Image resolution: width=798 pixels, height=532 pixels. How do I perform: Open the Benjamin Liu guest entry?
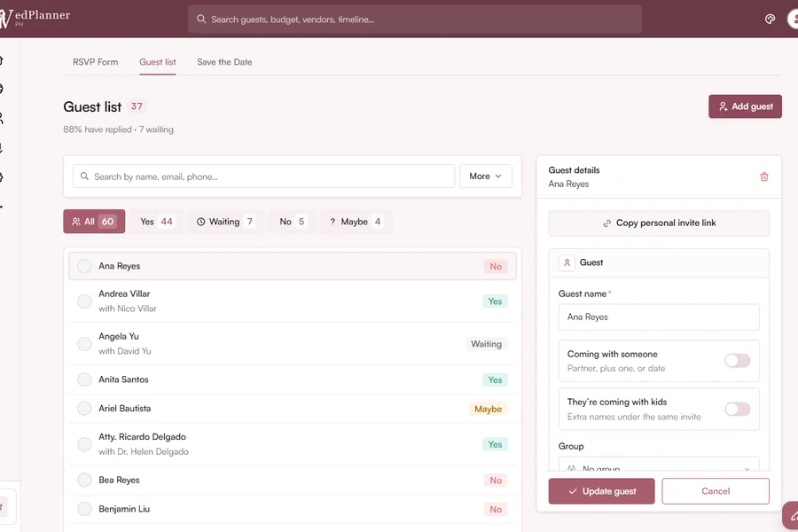[293, 509]
